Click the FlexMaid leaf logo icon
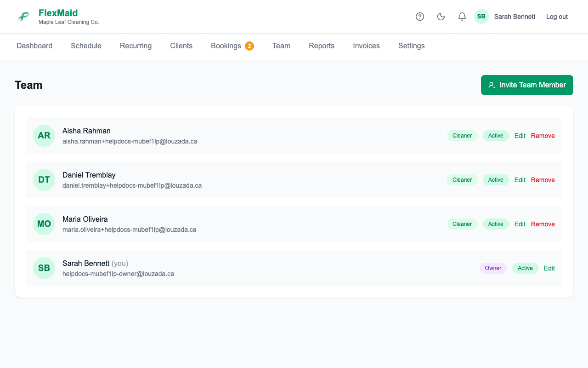 [23, 17]
